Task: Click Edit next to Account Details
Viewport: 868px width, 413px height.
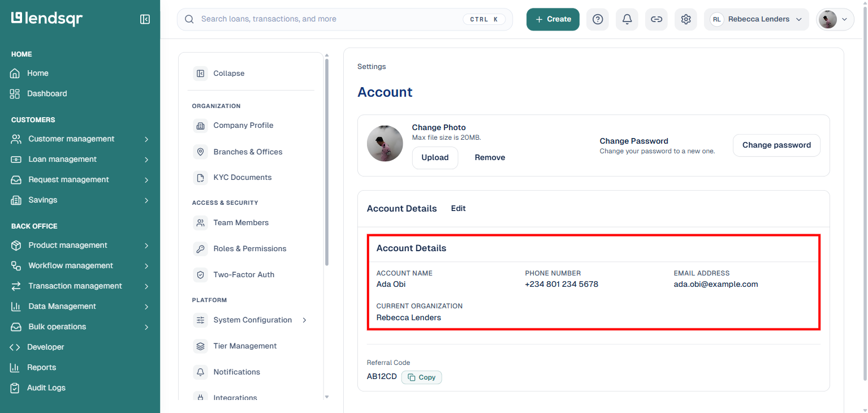Action: [459, 209]
